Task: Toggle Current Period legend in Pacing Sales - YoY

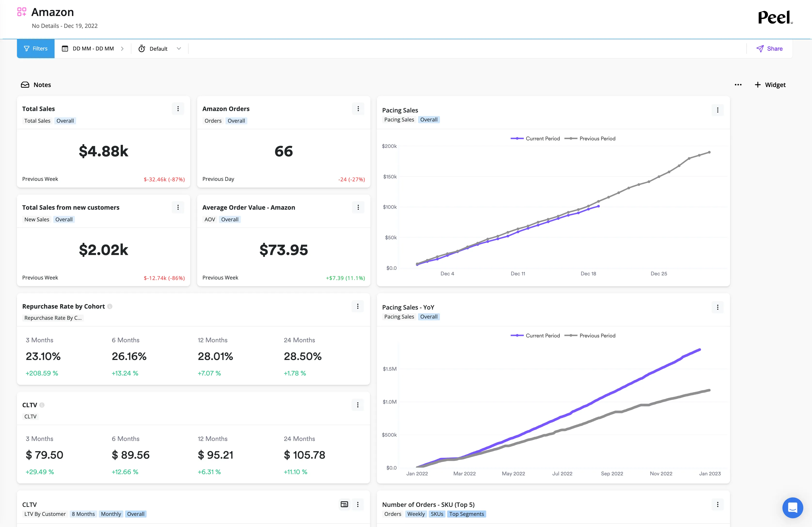Action: (x=535, y=336)
